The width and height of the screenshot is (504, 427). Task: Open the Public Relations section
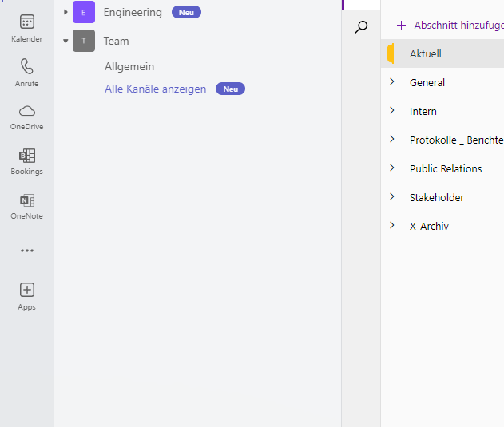pos(446,168)
